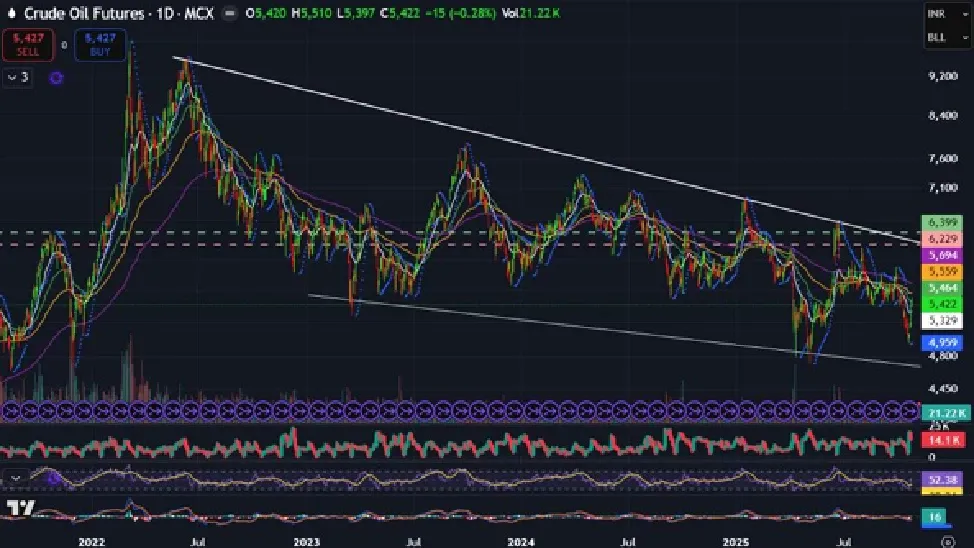Click the 2025 label on the time axis

click(736, 542)
